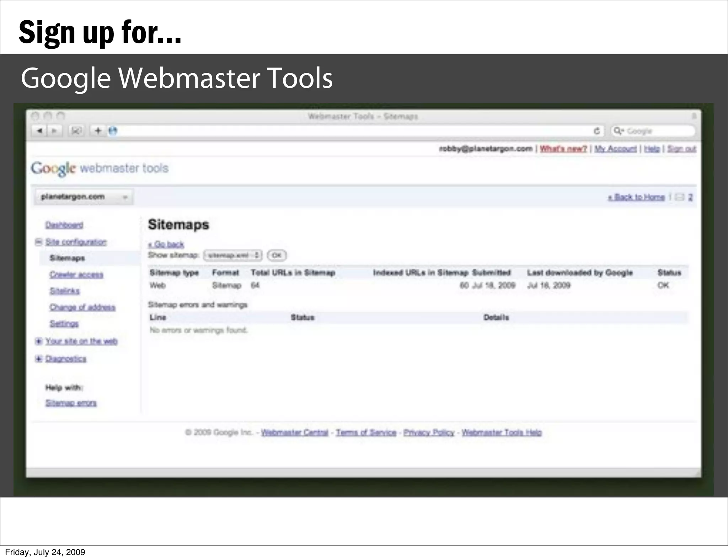Collapse the Site configuration section
The width and height of the screenshot is (728, 560).
coord(39,242)
